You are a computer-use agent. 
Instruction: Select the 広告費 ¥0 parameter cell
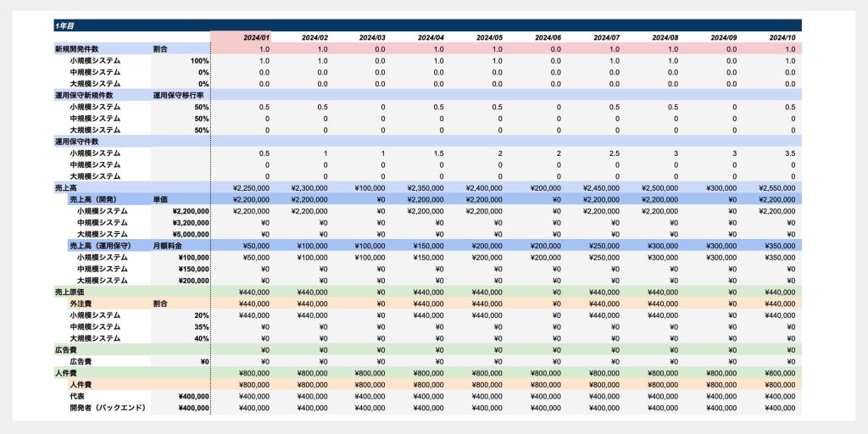point(203,361)
